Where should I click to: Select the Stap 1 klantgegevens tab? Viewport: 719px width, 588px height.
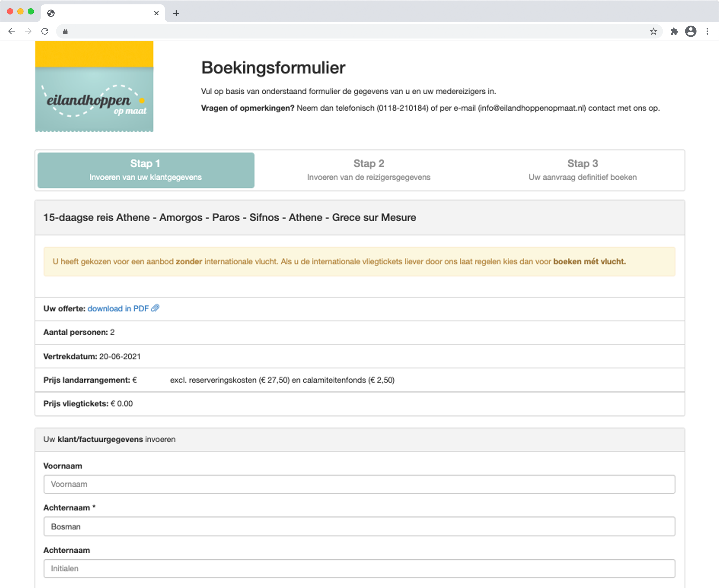click(146, 170)
